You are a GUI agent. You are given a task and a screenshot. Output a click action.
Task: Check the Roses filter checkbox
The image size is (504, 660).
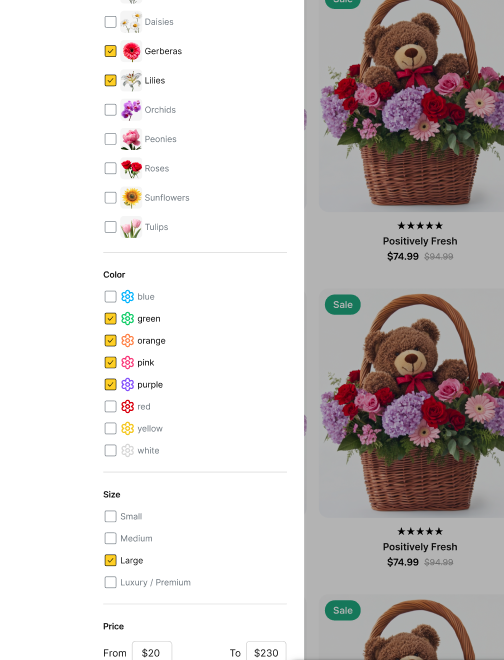(x=110, y=168)
